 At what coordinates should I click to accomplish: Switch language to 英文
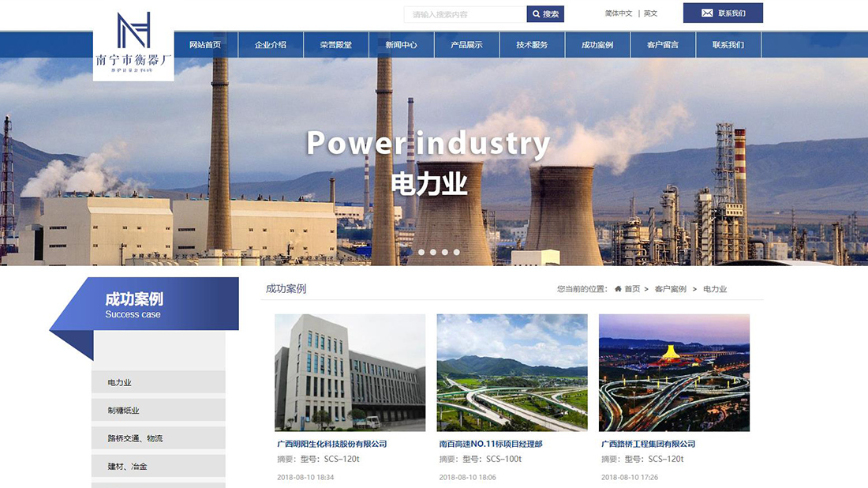click(x=650, y=13)
